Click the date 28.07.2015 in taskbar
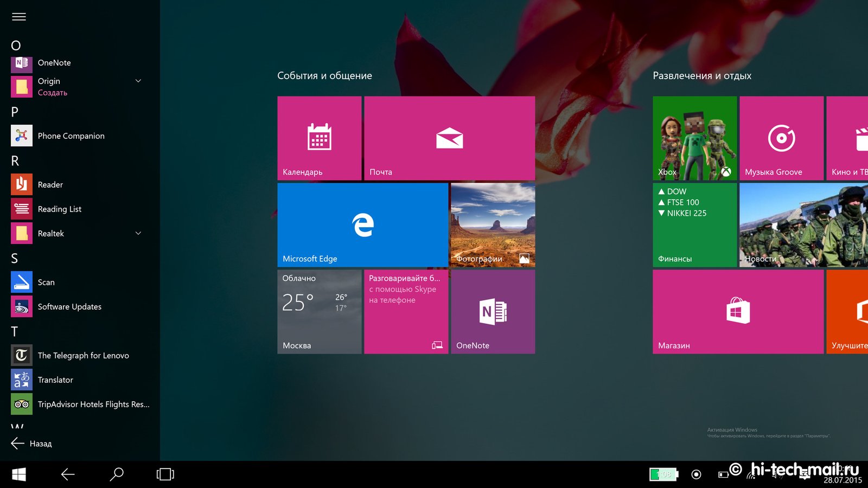Image resolution: width=868 pixels, height=488 pixels. 843,480
